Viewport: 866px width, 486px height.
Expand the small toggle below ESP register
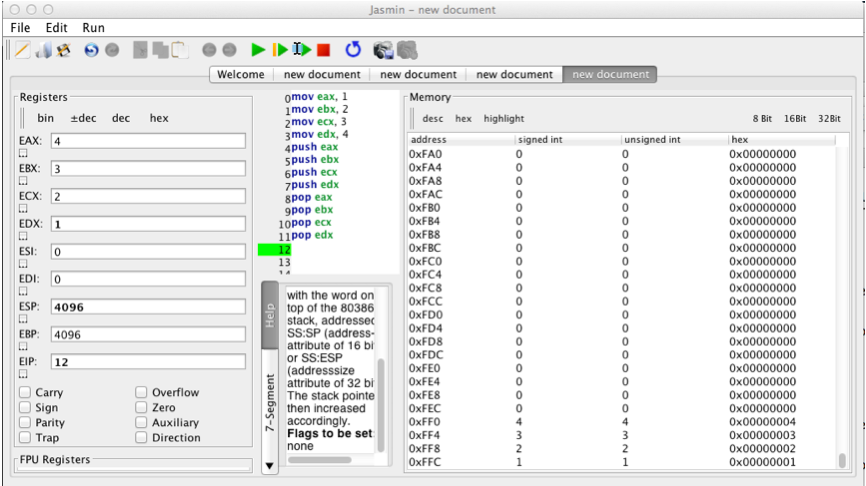pyautogui.click(x=23, y=320)
